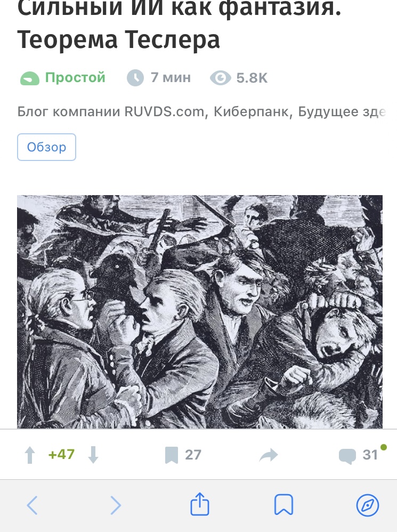
Task: Open the Будущее здесь hub link
Action: [x=342, y=111]
